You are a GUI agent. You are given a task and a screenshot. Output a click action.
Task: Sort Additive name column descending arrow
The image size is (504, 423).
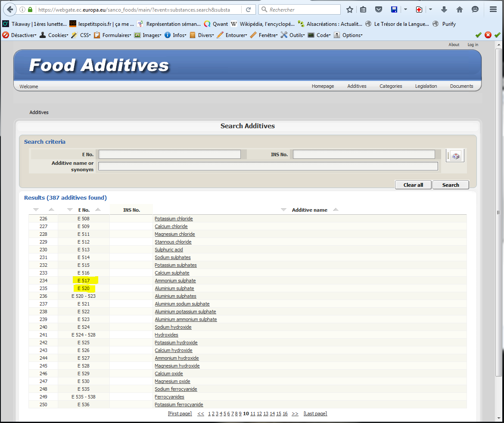(x=283, y=210)
